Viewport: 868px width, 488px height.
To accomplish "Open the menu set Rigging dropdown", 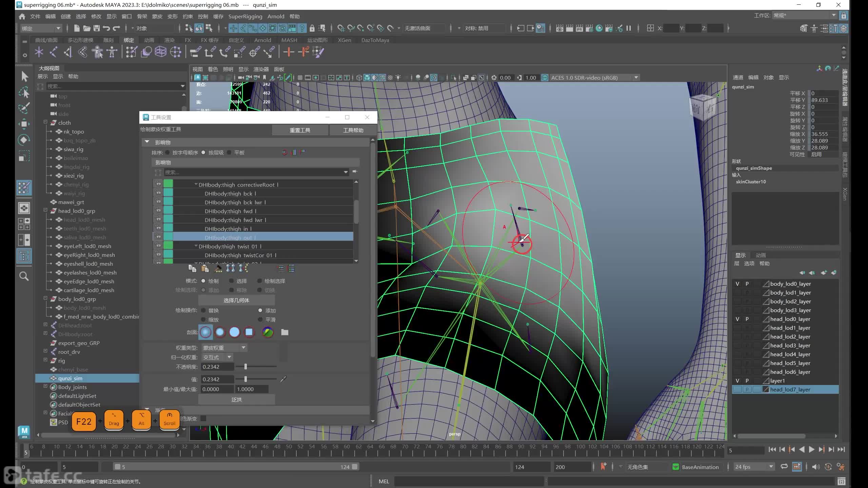I will click(x=41, y=28).
